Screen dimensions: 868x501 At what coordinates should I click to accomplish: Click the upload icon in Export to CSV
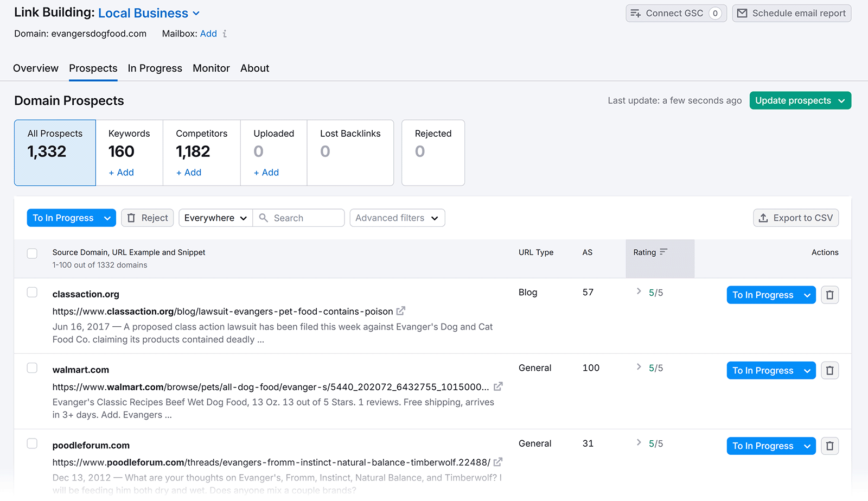click(x=763, y=218)
